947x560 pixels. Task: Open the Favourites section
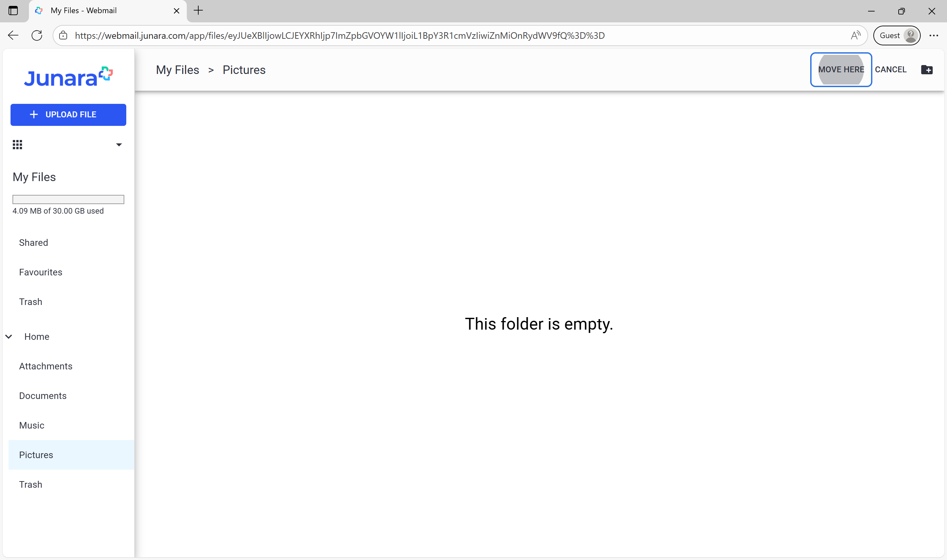click(41, 272)
